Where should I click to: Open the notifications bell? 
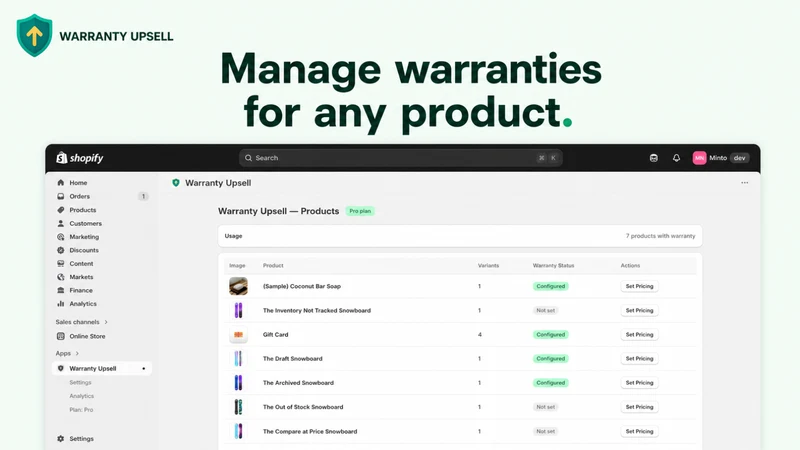click(x=676, y=158)
